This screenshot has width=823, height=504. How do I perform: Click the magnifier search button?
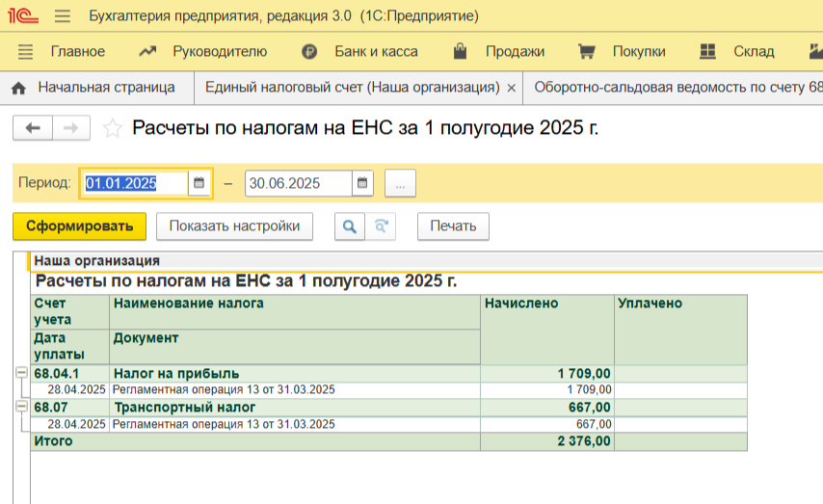(x=350, y=226)
